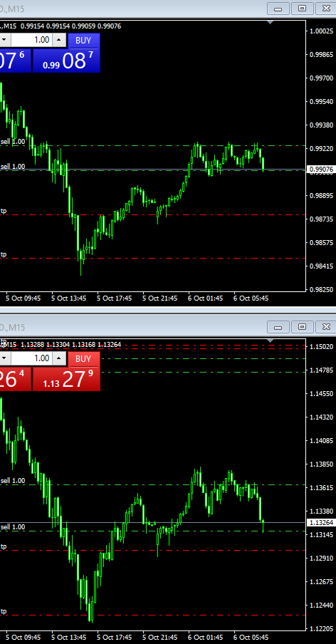Click the 0.98735 price scale value
The image size is (336, 644).
tap(322, 219)
